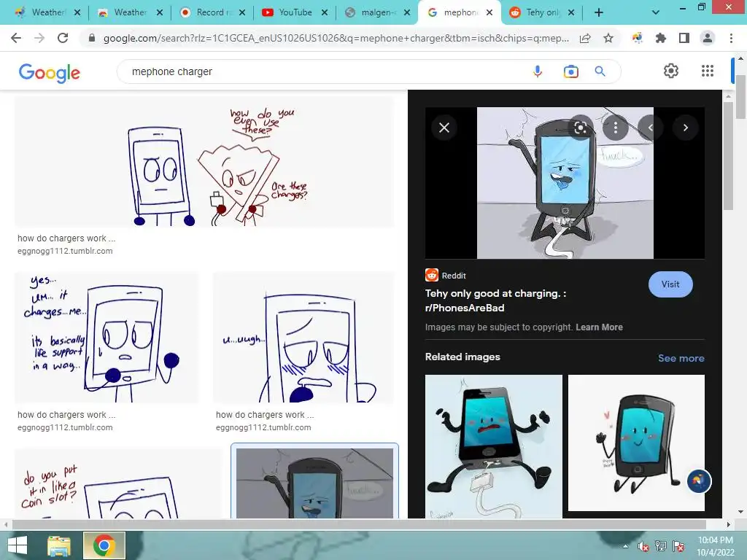Image resolution: width=747 pixels, height=560 pixels.
Task: Open the large phone preview image
Action: (565, 183)
